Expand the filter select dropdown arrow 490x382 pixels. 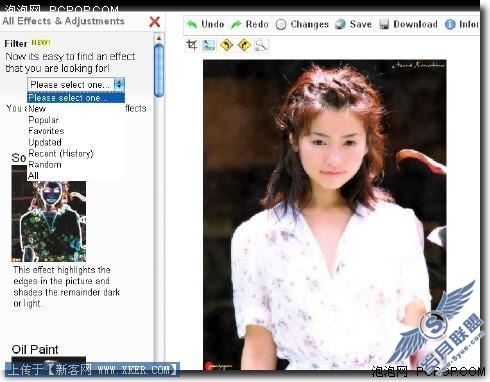click(x=119, y=84)
